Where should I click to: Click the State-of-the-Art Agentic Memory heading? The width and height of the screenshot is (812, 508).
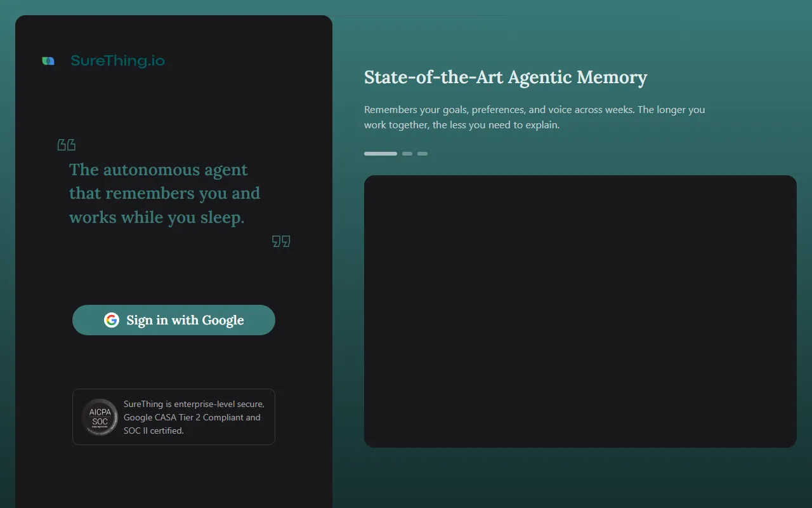tap(506, 77)
